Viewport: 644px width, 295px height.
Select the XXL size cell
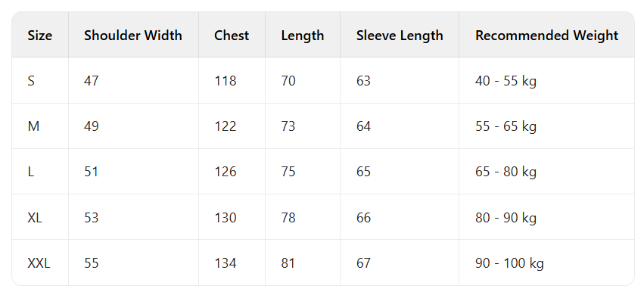click(39, 263)
